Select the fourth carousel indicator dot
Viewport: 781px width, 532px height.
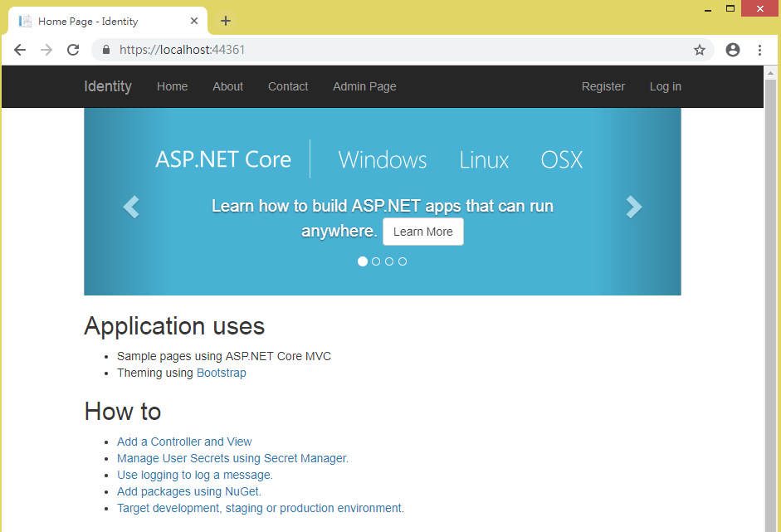click(x=403, y=261)
